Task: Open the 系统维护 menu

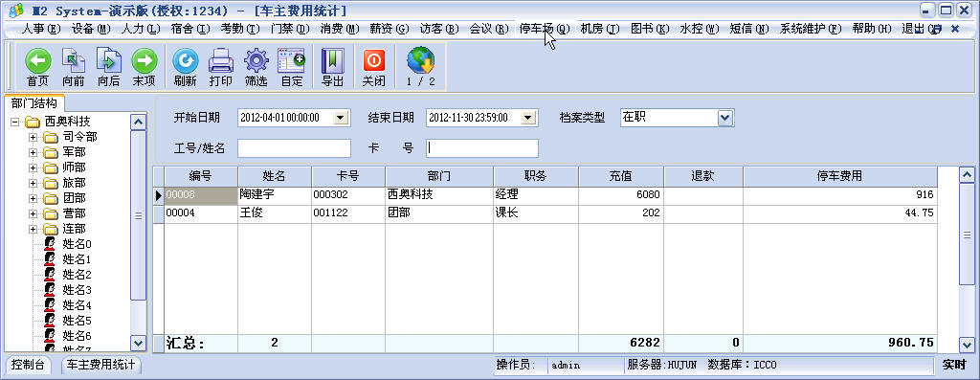Action: coord(811,29)
